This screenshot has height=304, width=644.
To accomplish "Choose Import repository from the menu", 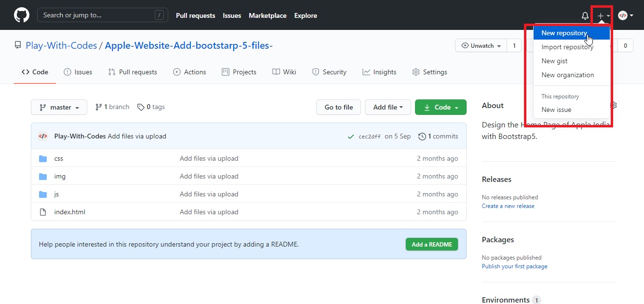I will [571, 47].
